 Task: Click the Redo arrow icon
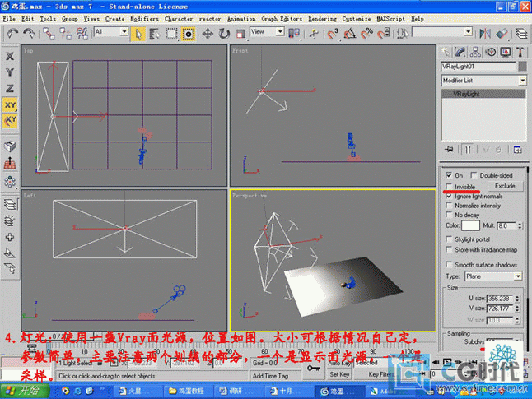coord(29,33)
